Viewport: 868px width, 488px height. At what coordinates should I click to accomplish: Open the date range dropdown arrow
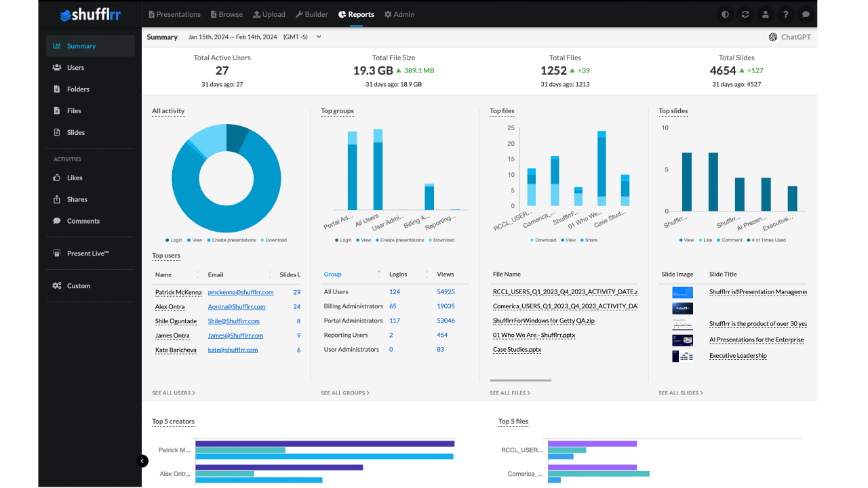pyautogui.click(x=319, y=37)
